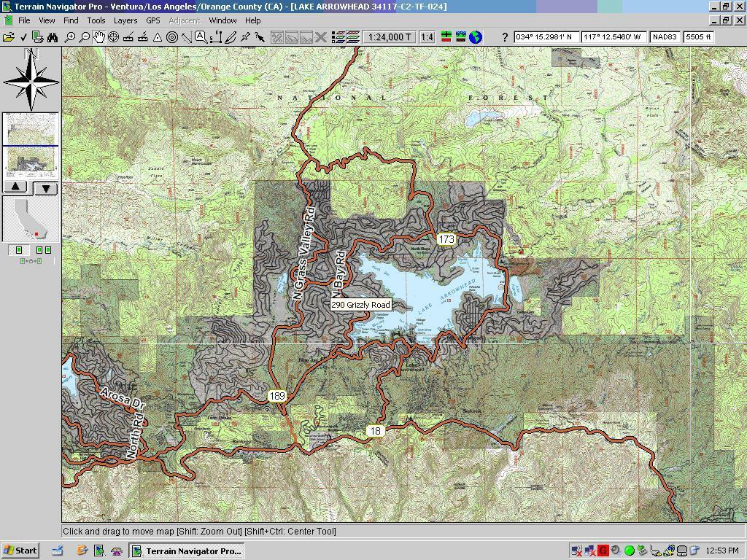Select the zoom out magnifier tool

tap(85, 37)
